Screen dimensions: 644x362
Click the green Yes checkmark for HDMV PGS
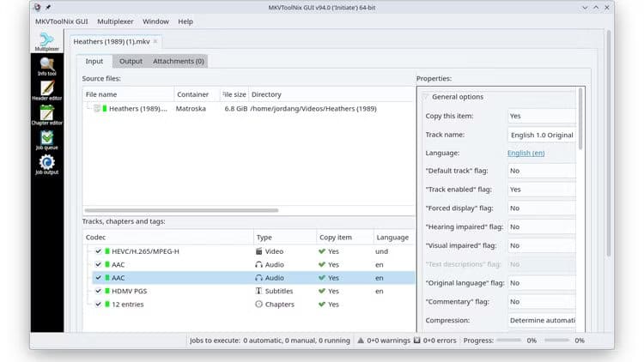pos(322,291)
